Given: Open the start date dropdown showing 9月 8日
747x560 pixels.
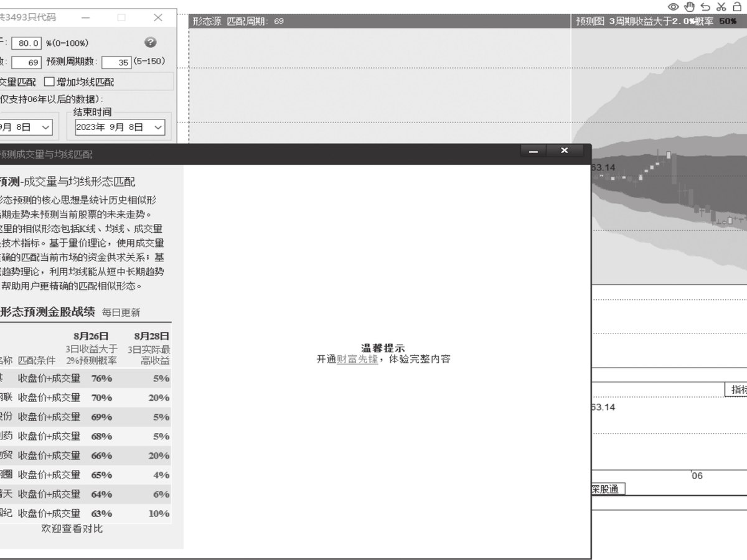Looking at the screenshot, I should (x=25, y=127).
